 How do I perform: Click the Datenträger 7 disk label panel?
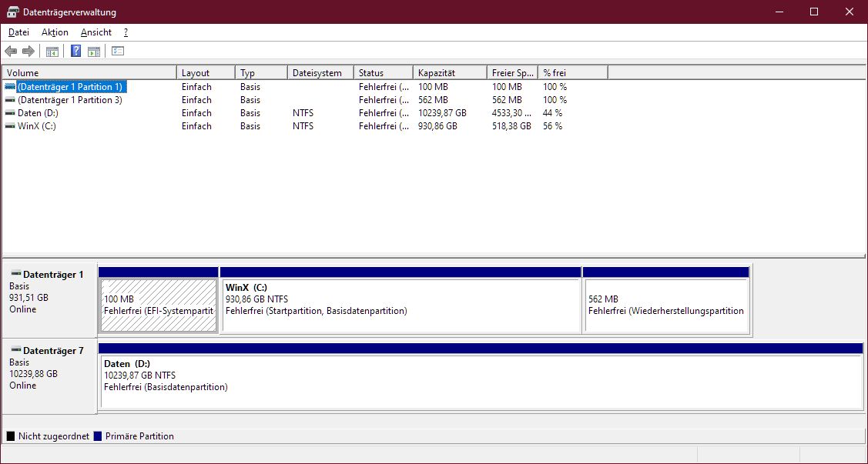(50, 377)
